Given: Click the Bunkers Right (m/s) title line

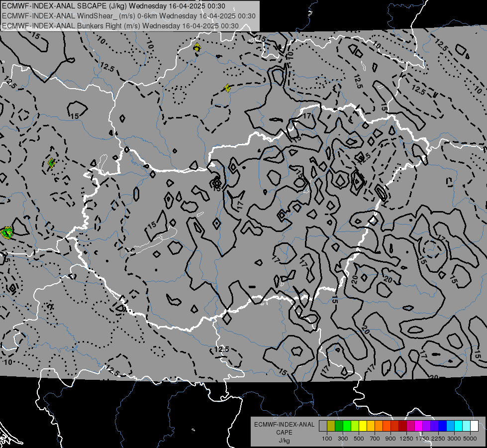Looking at the screenshot, I should (120, 26).
